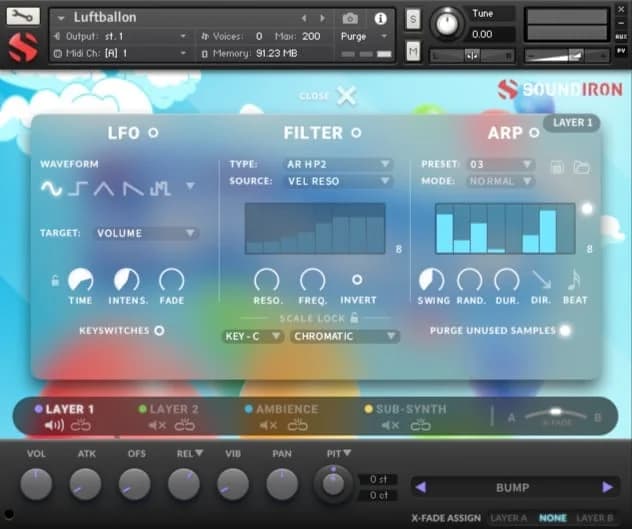Open the filter Type AR HP2 dropdown
The height and width of the screenshot is (529, 632).
coord(339,164)
